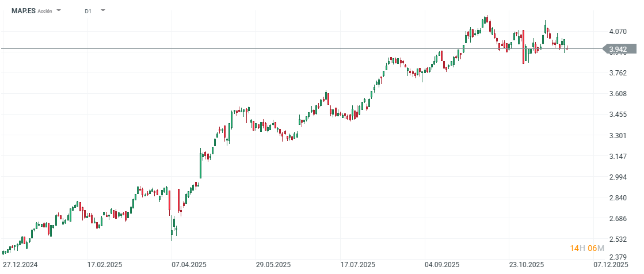Click the 07.12.2025 date at axis end
The width and height of the screenshot is (644, 274).
[611, 265]
